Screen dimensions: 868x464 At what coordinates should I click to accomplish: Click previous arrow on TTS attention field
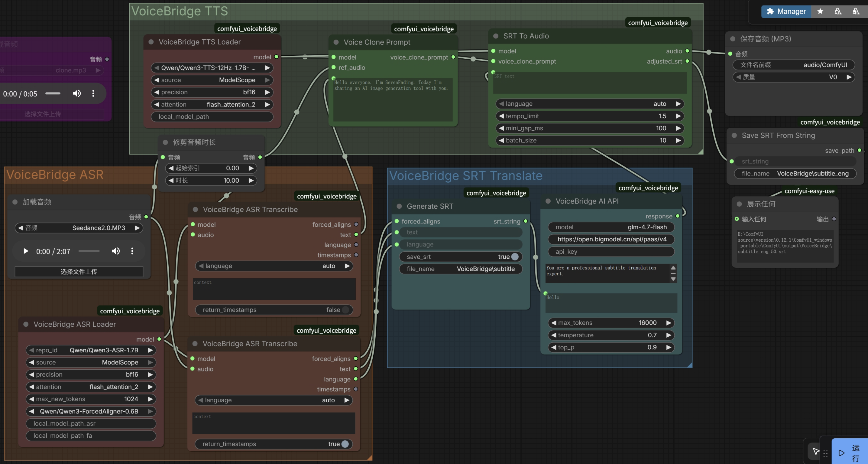pos(157,105)
